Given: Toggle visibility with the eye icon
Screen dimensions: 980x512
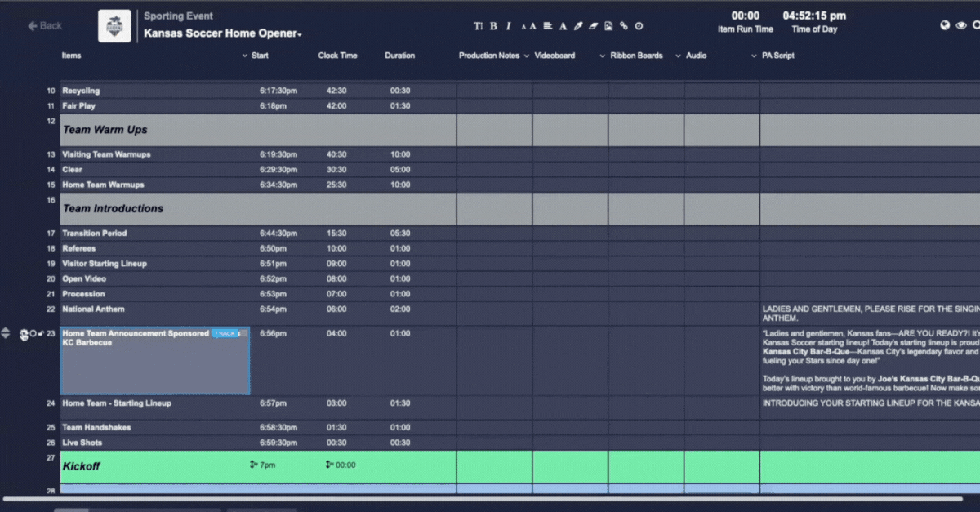Looking at the screenshot, I should (960, 25).
